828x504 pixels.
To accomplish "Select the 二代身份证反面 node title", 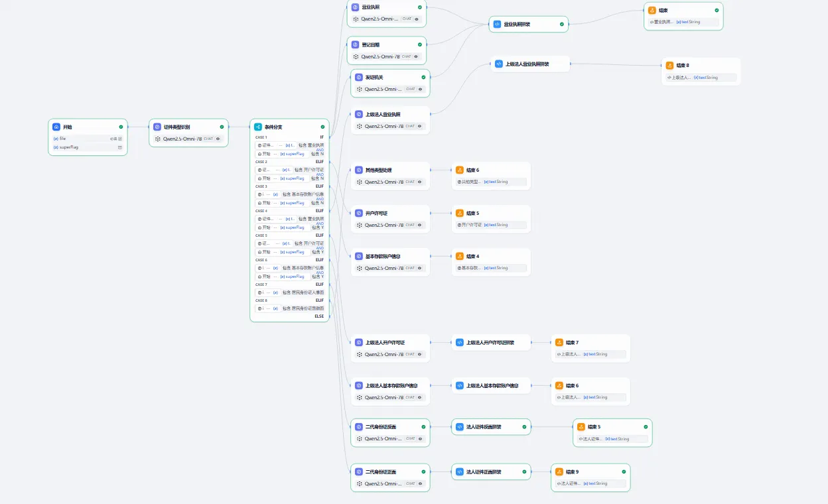I will pyautogui.click(x=381, y=427).
